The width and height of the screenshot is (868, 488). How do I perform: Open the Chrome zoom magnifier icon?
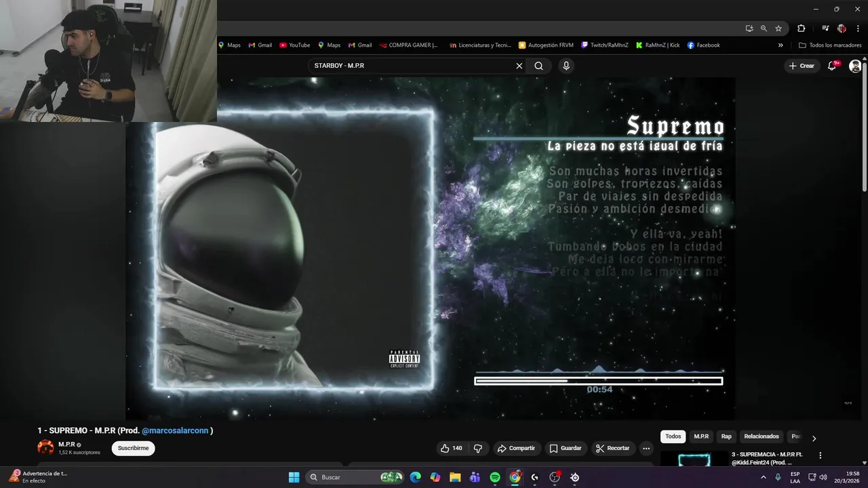click(x=764, y=28)
